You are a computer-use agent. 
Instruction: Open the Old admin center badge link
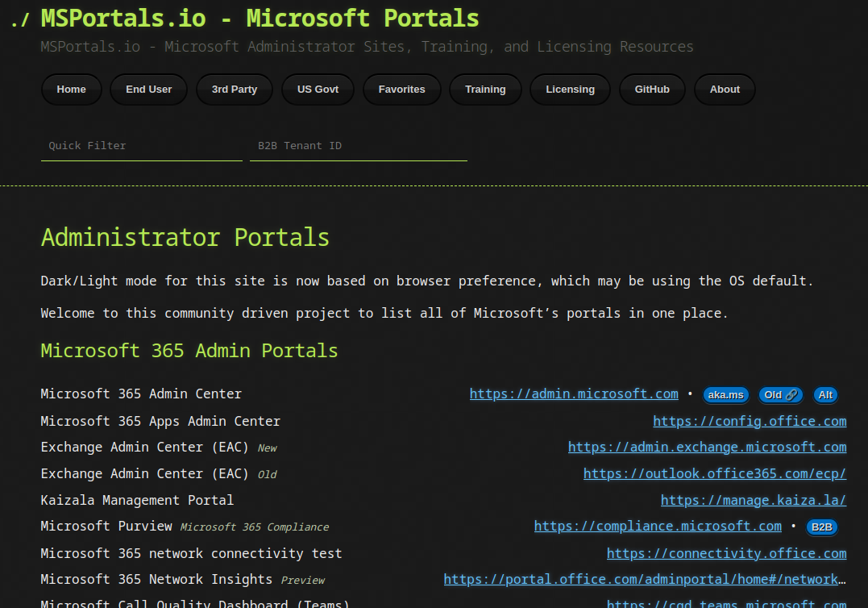click(779, 395)
